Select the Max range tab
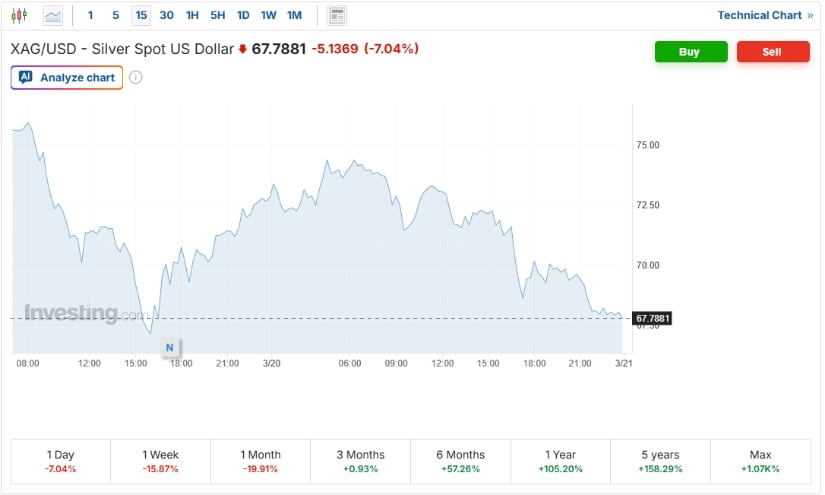Viewport: 825px width, 495px height. pos(760,461)
